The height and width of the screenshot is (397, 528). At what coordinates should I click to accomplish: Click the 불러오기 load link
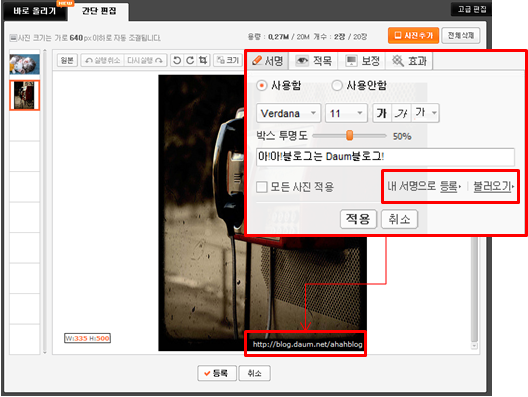pyautogui.click(x=493, y=186)
